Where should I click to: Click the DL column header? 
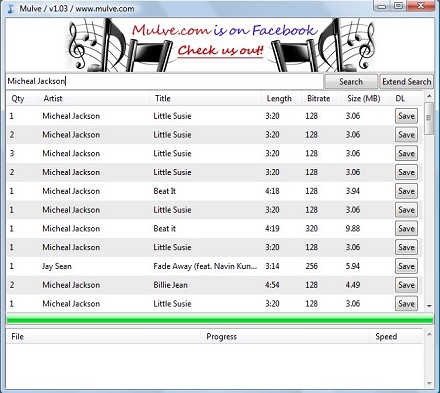point(400,99)
